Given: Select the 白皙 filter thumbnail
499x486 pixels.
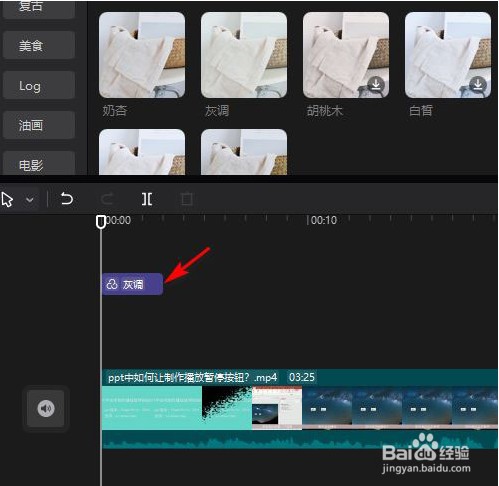Looking at the screenshot, I should (x=448, y=55).
